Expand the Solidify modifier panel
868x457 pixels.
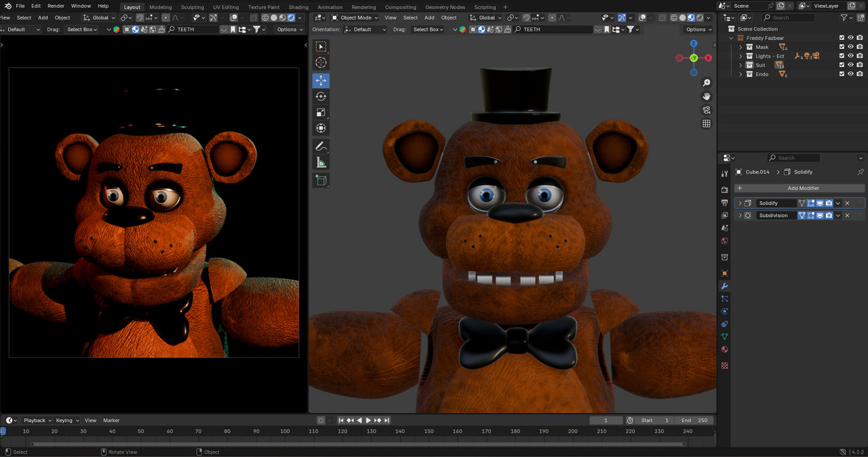(739, 203)
